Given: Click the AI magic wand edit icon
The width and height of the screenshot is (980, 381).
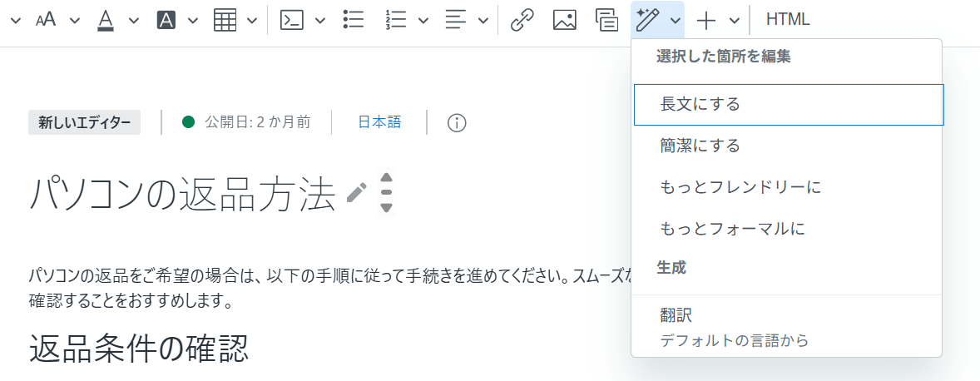Looking at the screenshot, I should point(648,20).
